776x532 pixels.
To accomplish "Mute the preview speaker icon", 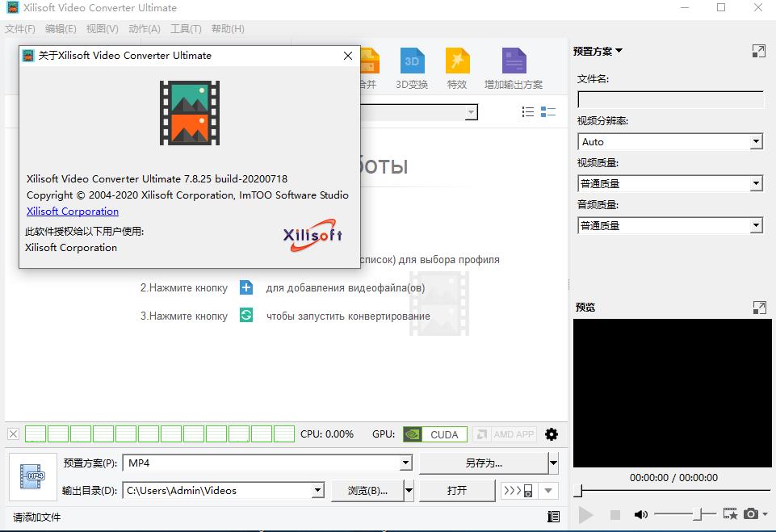I will click(641, 515).
